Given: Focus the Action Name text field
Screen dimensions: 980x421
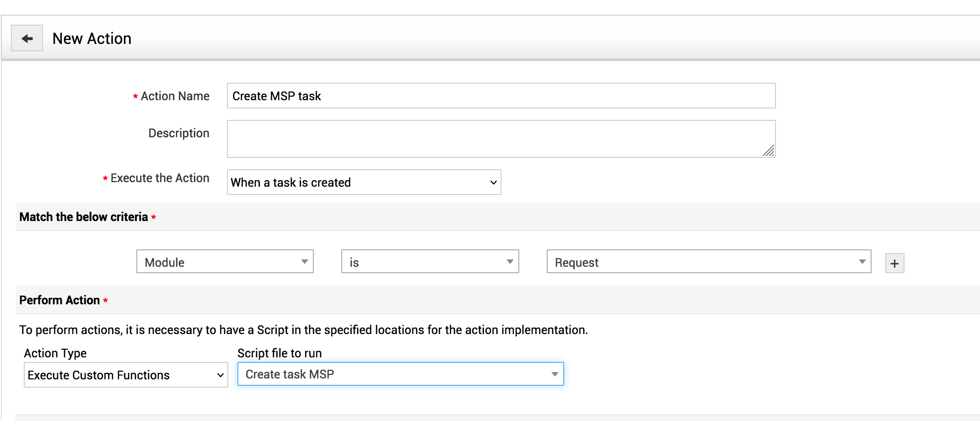Looking at the screenshot, I should [501, 96].
